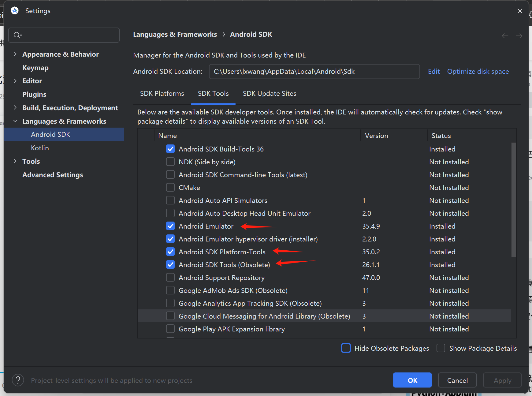Check Google Cloud Messaging for Android Library
This screenshot has height=396, width=532.
(170, 316)
